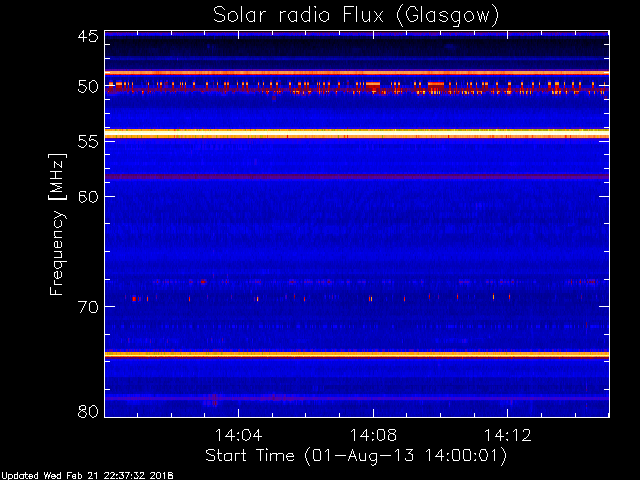Click the bright white band near 55 MHz
640x480 pixels.
357,134
